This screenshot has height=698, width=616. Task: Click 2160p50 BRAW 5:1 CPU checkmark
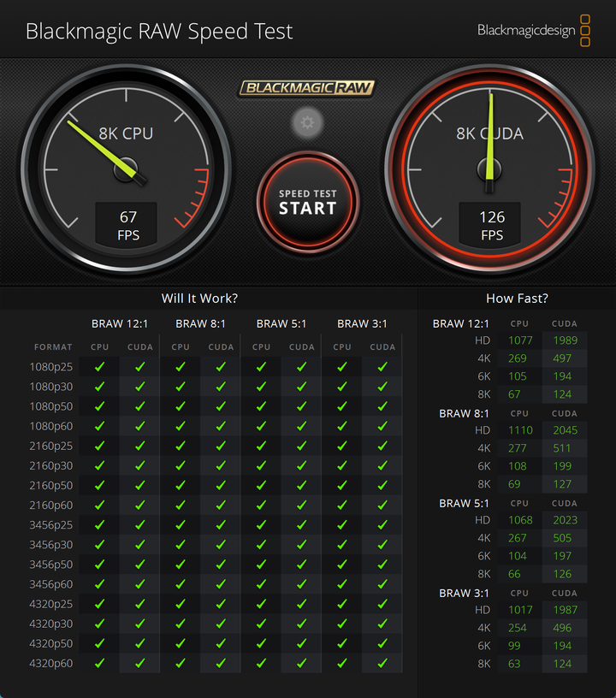coord(261,485)
